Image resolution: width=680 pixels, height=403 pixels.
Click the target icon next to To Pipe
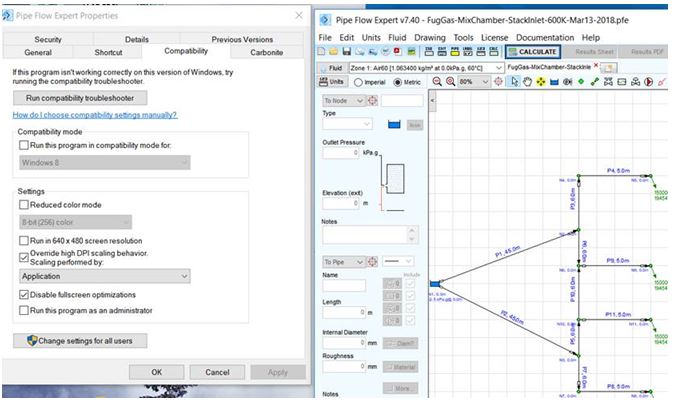pyautogui.click(x=372, y=262)
